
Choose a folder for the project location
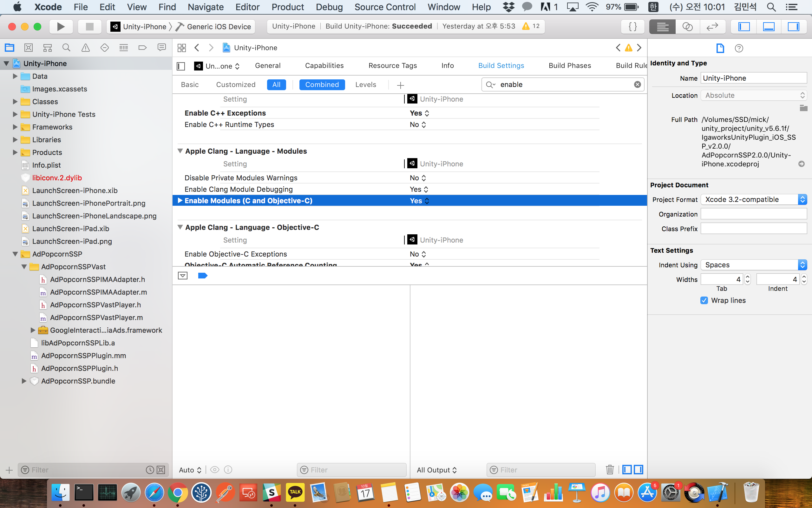tap(803, 108)
